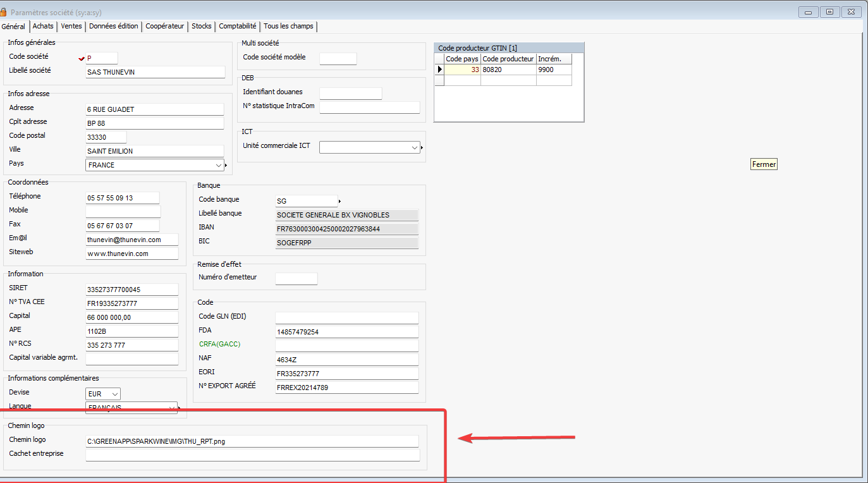Click into the Chemin logo path field

click(252, 441)
